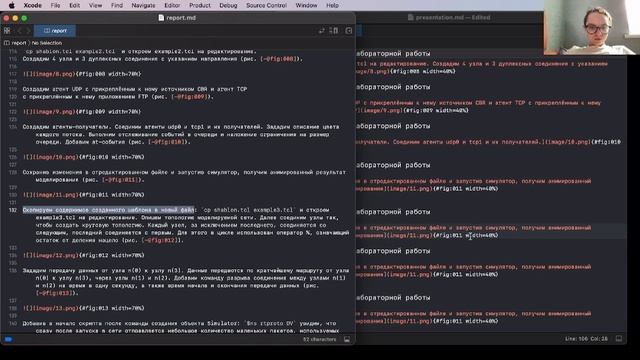Viewport: 640px width, 360px height.
Task: Open the Xcode application menu
Action: coord(33,5)
